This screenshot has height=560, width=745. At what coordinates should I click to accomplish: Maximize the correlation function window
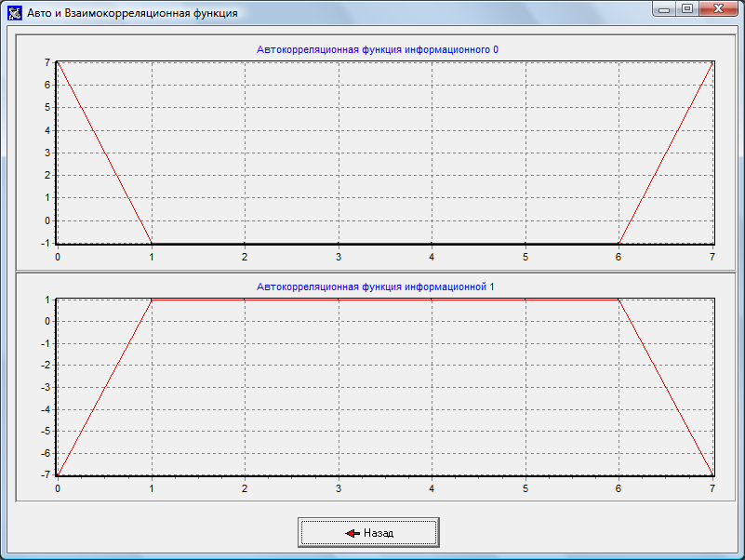coord(687,9)
